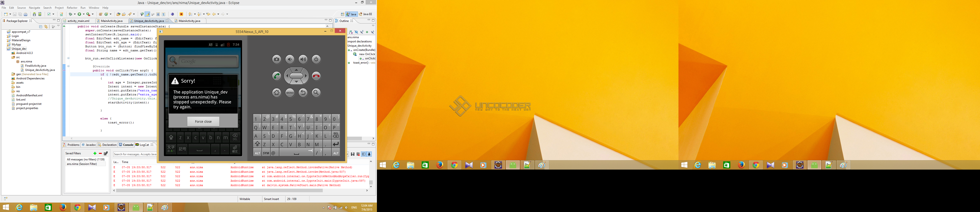
Task: Click the Debug bug icon in Eclipse toolbar
Action: 70,14
